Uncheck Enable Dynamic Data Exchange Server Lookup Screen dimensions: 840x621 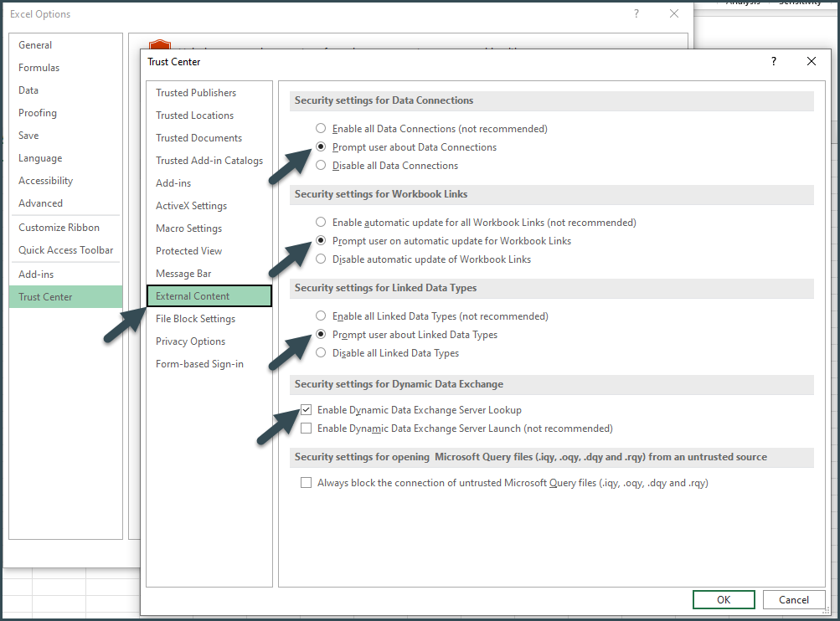(x=307, y=409)
